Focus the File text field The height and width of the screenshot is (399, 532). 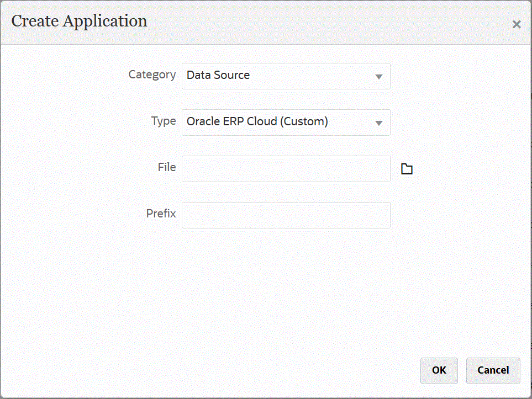point(286,169)
